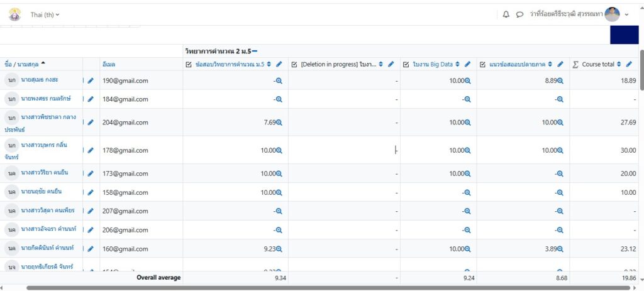This screenshot has width=644, height=291.
Task: Open the messages speech bubble
Action: click(519, 14)
